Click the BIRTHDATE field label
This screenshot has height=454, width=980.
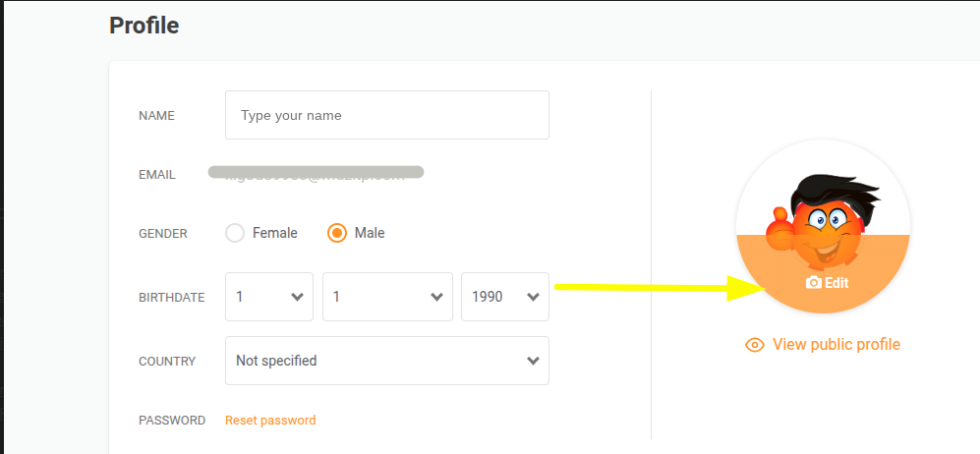click(172, 298)
